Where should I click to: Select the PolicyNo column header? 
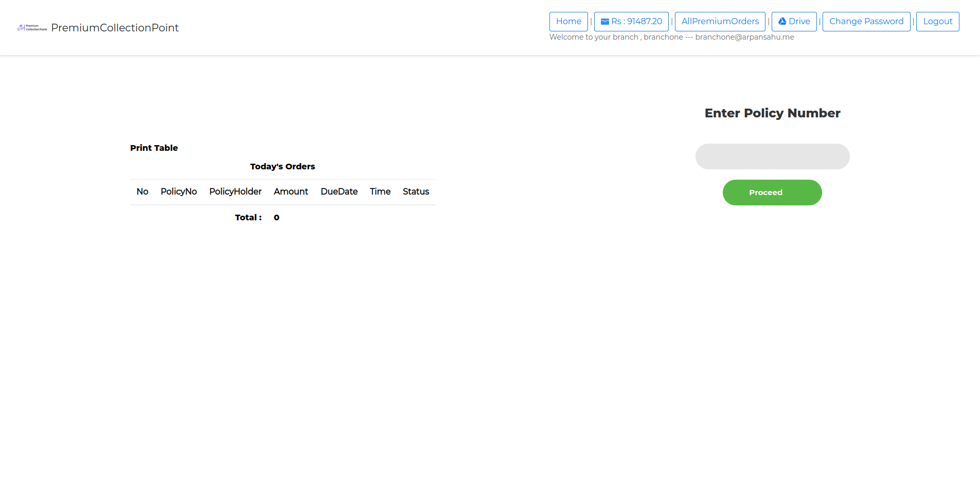point(179,191)
